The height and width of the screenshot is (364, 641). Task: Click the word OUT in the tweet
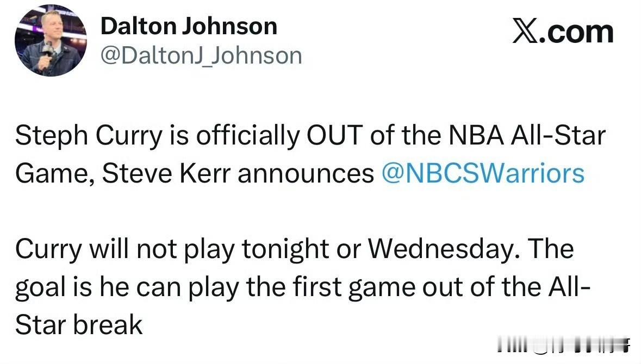point(334,136)
